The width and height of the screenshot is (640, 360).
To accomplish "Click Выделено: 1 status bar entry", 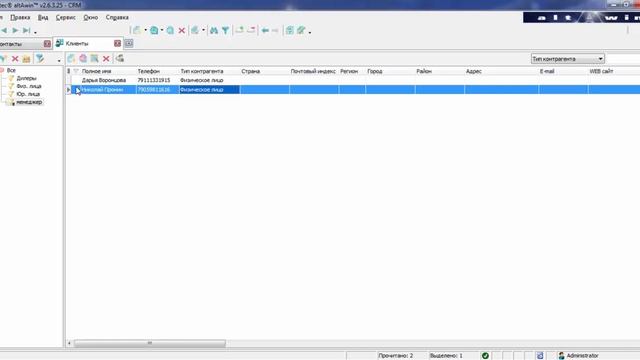I will (x=446, y=356).
